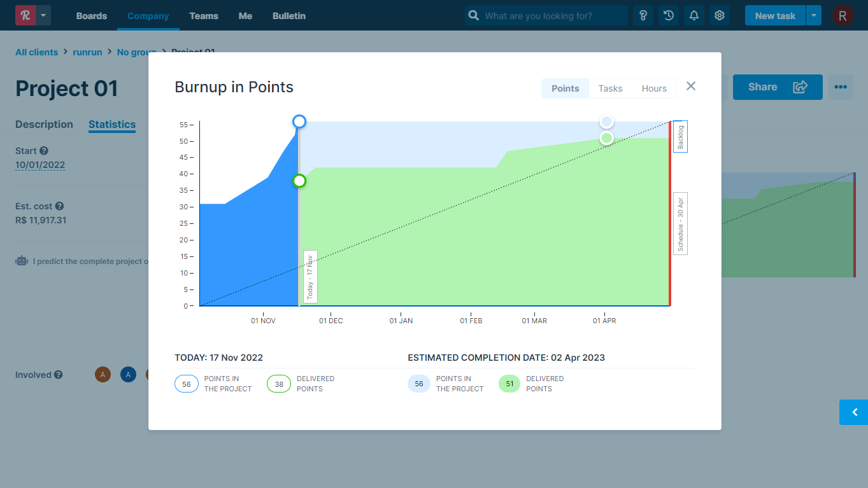Click the Runrun logo icon
Viewport: 868px width, 488px height.
point(25,15)
